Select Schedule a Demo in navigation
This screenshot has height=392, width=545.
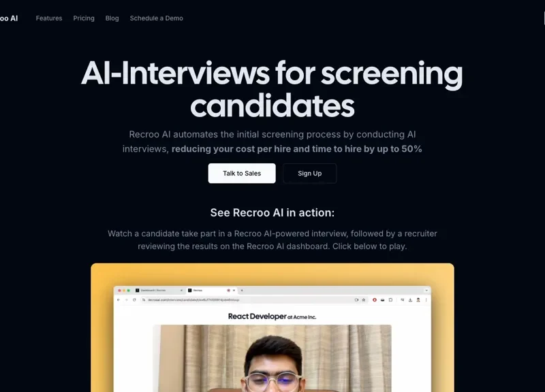(157, 18)
